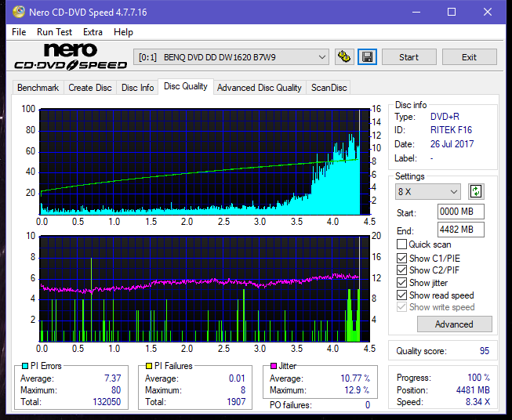Close the Nero CD-DVD Speed window
The width and height of the screenshot is (512, 420).
coord(488,12)
